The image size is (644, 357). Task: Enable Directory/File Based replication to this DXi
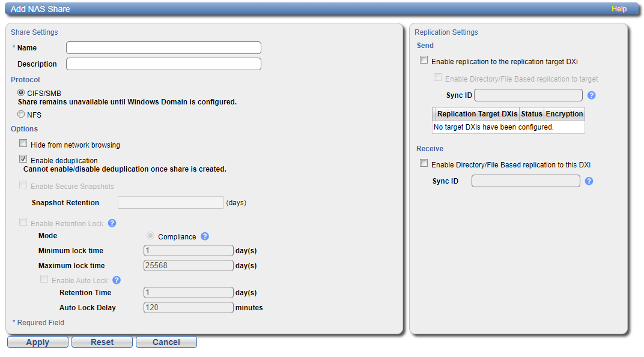point(424,164)
